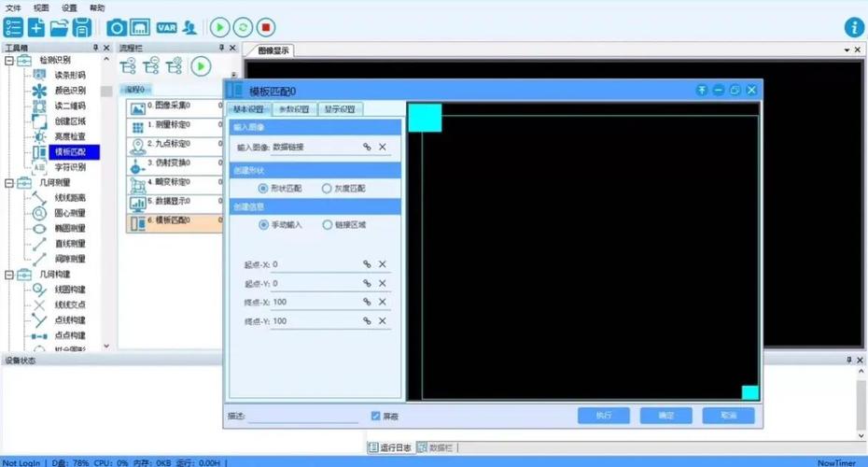
Task: Select the 点点构建 tool
Action: (x=70, y=335)
